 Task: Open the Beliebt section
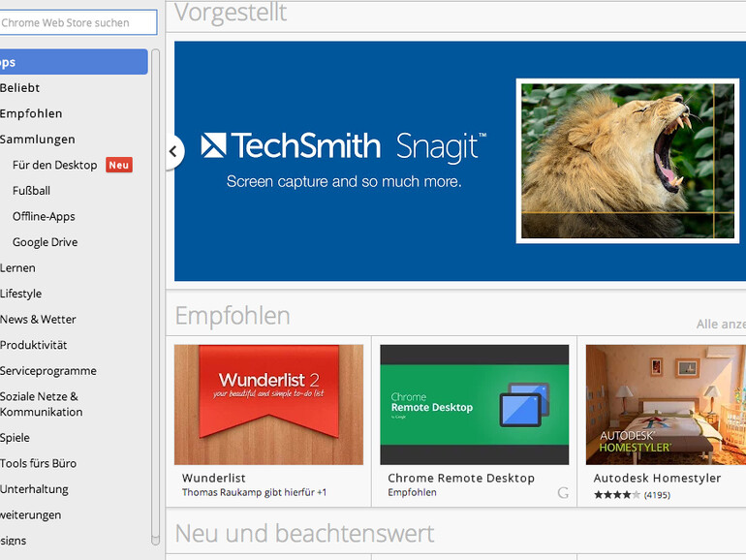(x=20, y=88)
